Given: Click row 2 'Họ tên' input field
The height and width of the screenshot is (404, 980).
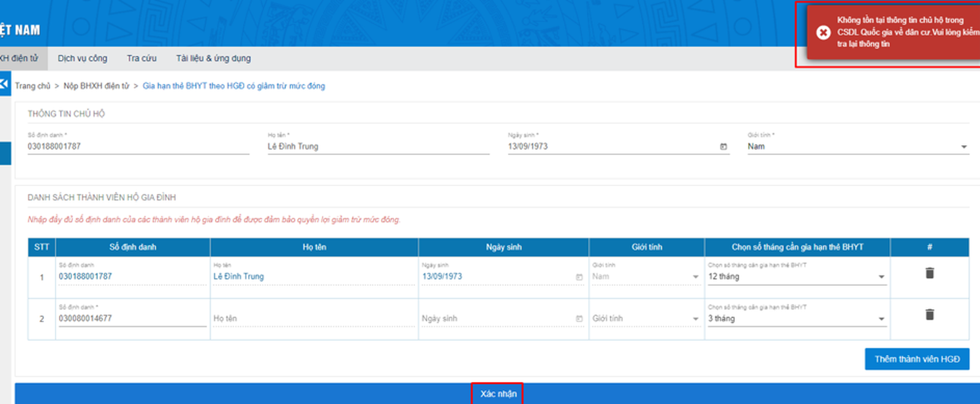Looking at the screenshot, I should click(x=314, y=319).
